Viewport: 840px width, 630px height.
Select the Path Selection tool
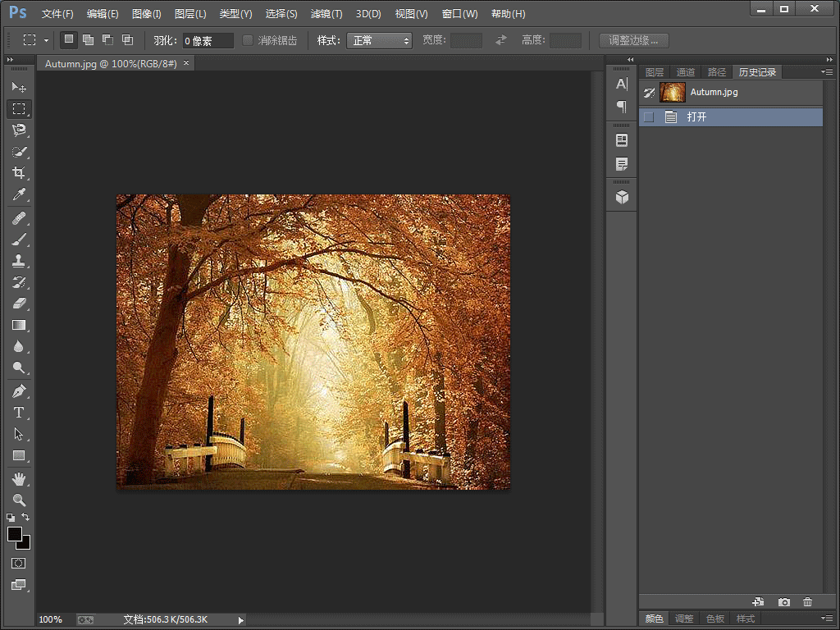(19, 434)
